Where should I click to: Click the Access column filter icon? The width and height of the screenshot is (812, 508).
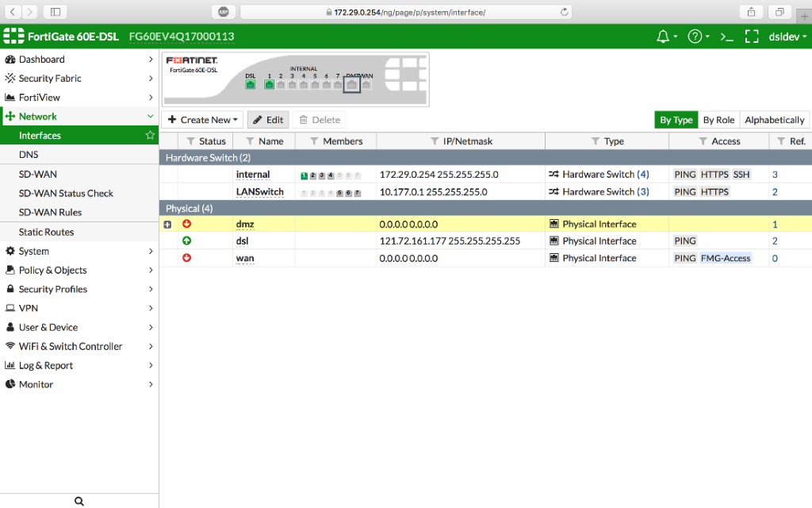703,141
